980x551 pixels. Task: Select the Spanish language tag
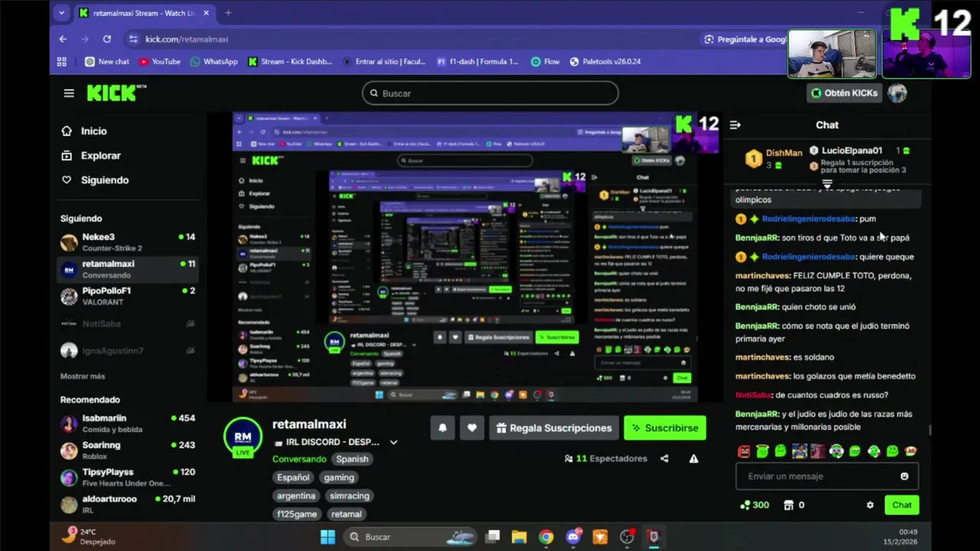(x=352, y=459)
